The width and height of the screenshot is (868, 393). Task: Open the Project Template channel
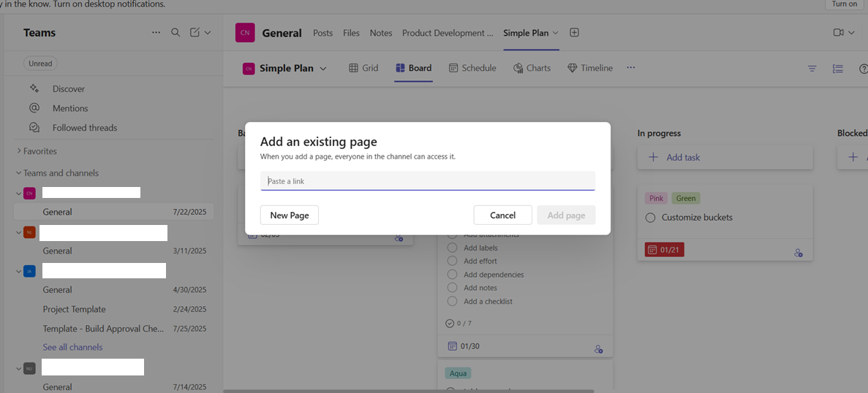click(114, 309)
